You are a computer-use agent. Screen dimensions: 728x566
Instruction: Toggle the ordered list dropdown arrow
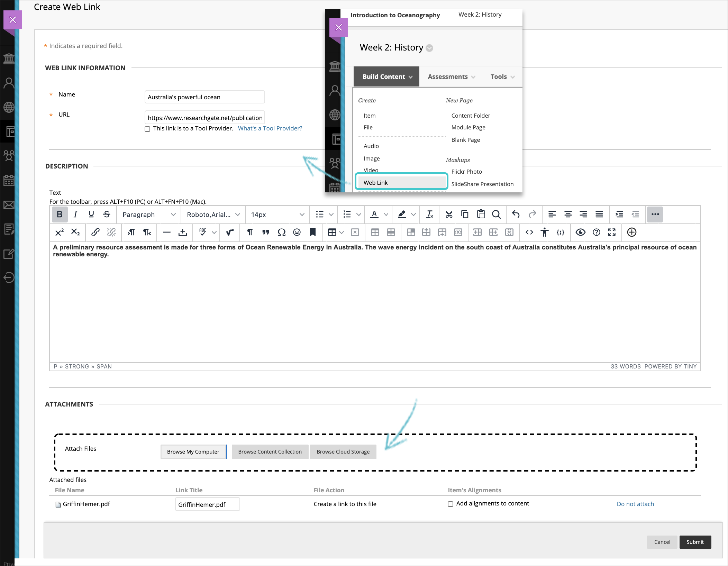(x=360, y=214)
